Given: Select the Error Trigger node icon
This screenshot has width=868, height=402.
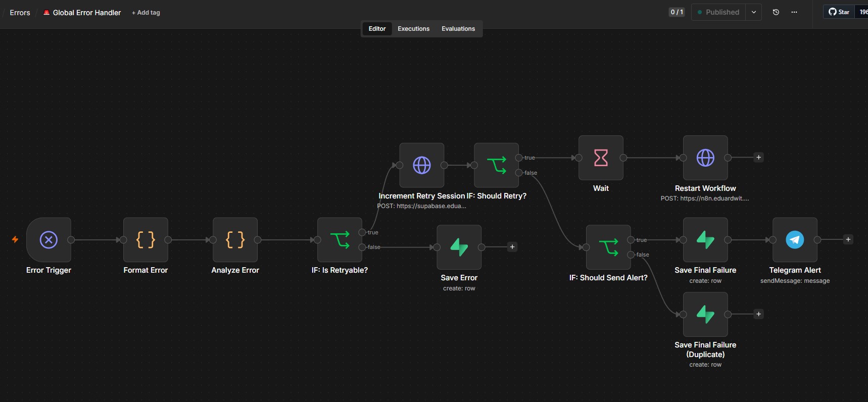Looking at the screenshot, I should click(x=49, y=240).
